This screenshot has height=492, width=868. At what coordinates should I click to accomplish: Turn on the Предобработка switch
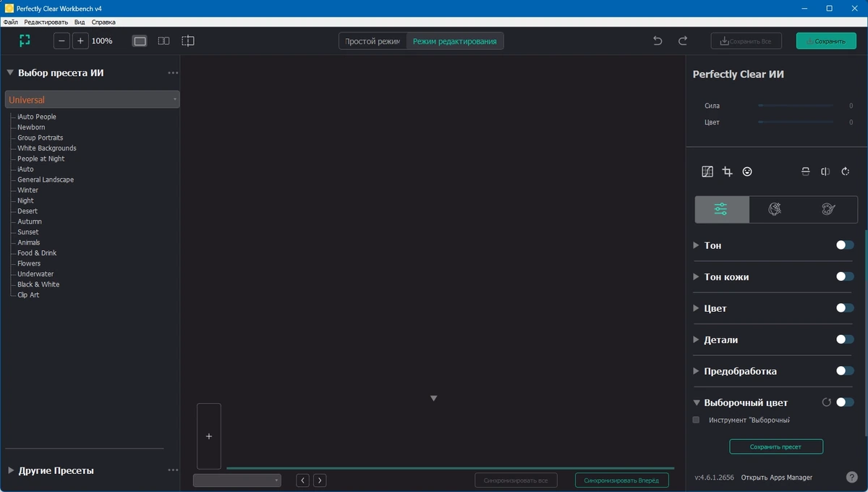845,371
